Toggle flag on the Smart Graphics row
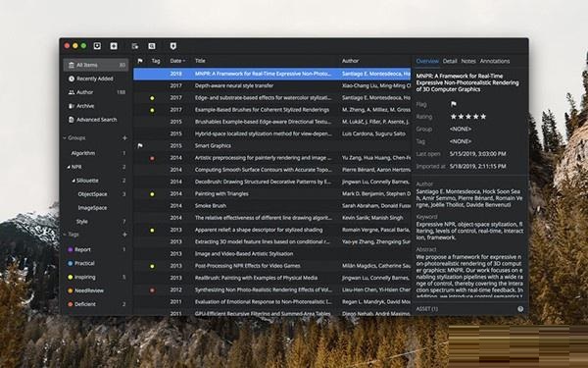Viewport: 588px width, 368px height. click(140, 145)
